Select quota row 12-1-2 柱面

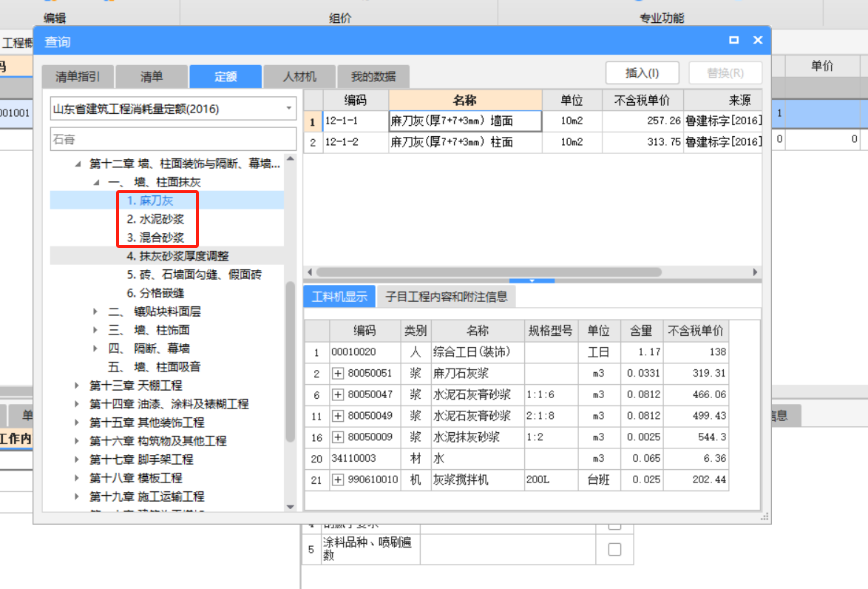click(532, 142)
